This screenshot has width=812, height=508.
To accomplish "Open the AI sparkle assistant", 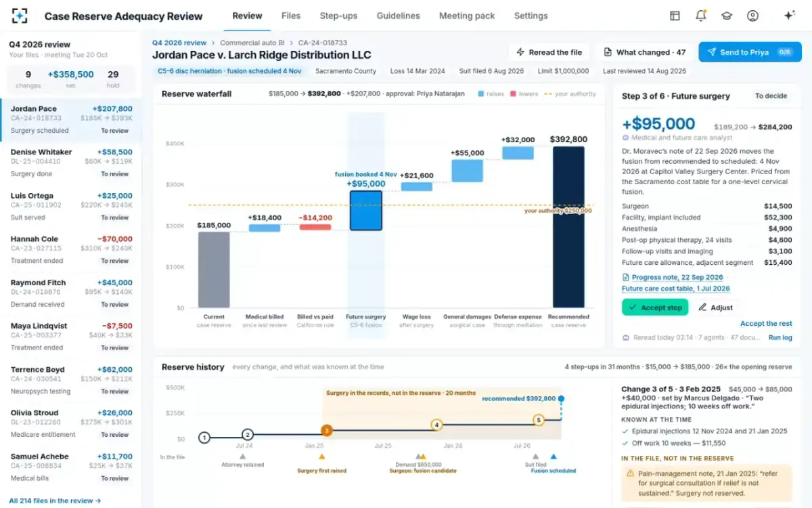I will point(789,16).
